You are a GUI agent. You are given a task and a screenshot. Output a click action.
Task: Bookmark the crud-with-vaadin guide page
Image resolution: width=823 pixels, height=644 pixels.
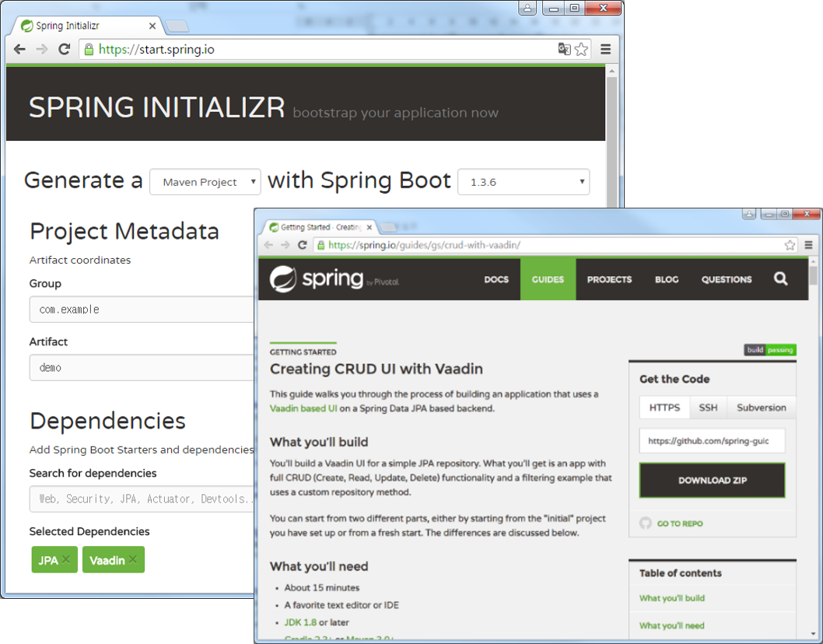coord(790,245)
